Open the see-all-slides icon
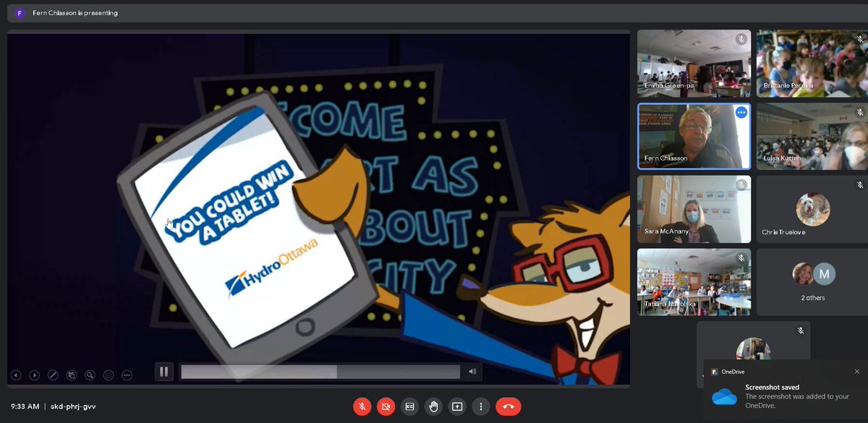Image resolution: width=868 pixels, height=423 pixels. coord(72,375)
